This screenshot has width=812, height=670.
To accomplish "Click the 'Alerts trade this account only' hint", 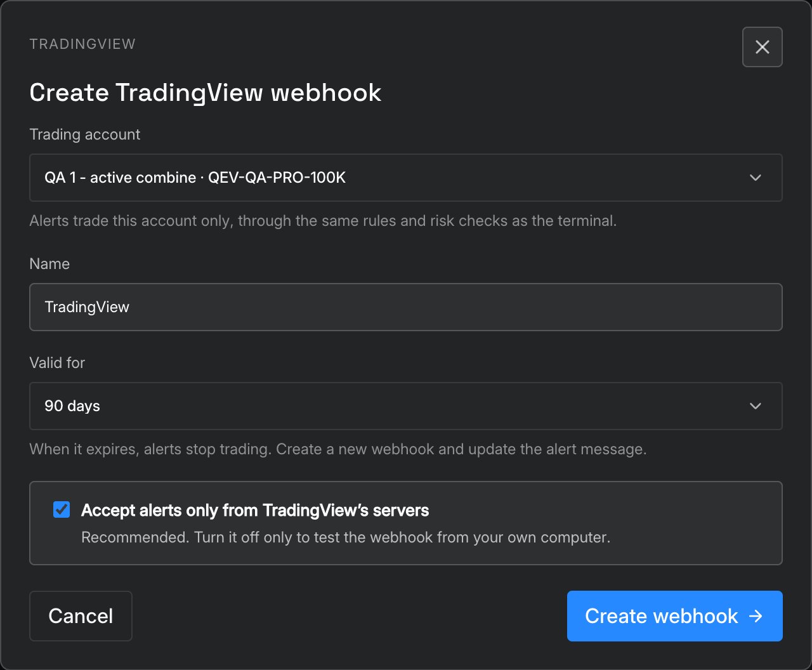I will click(x=323, y=221).
